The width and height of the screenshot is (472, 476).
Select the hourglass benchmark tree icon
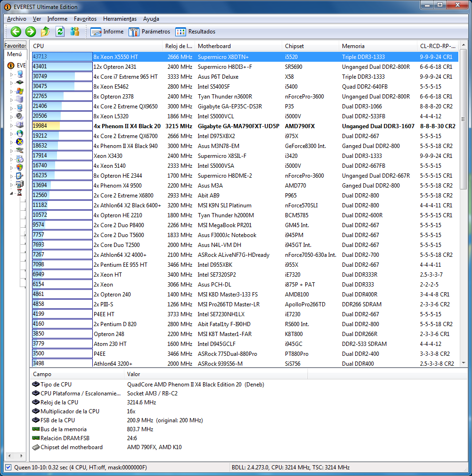(x=20, y=193)
